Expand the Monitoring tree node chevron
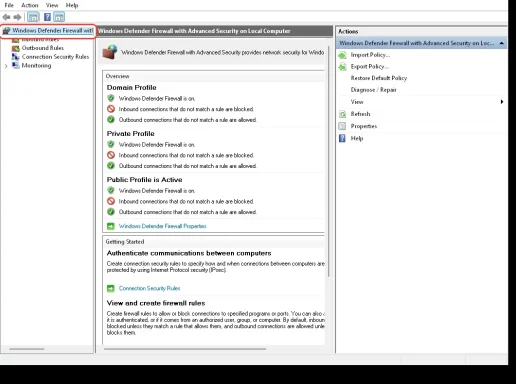 6,66
